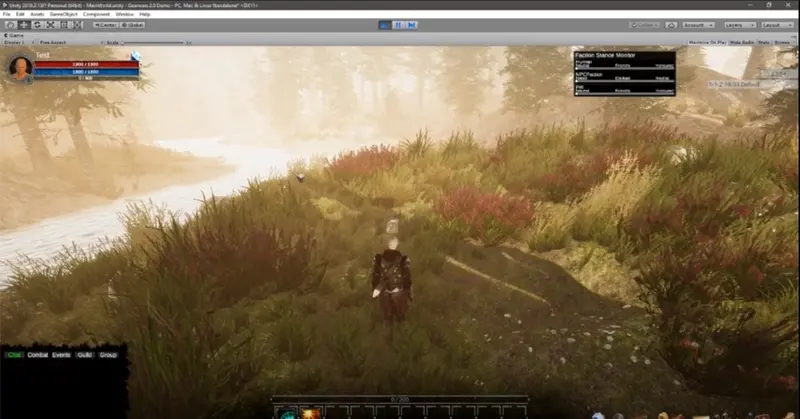This screenshot has width=800, height=419.
Task: Select the Rotate tool
Action: [37, 24]
